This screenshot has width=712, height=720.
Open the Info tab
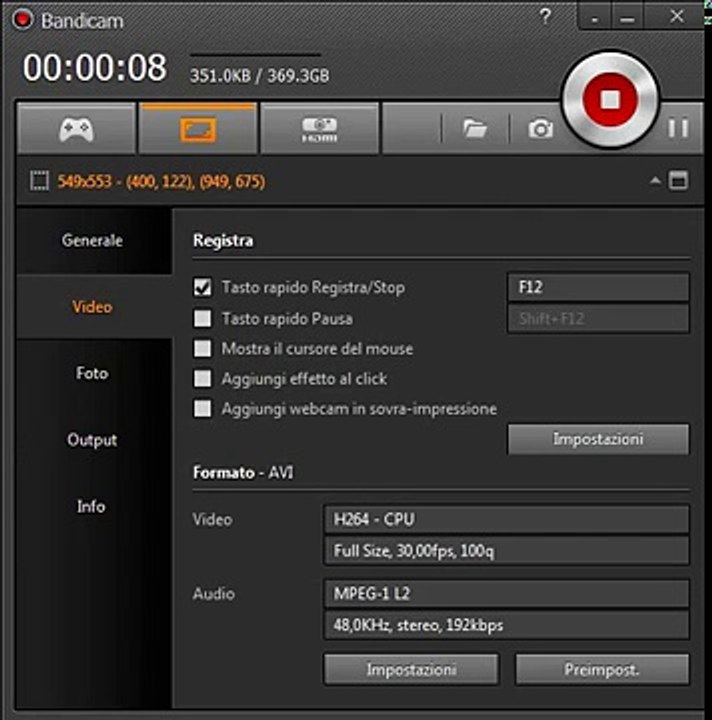coord(94,506)
